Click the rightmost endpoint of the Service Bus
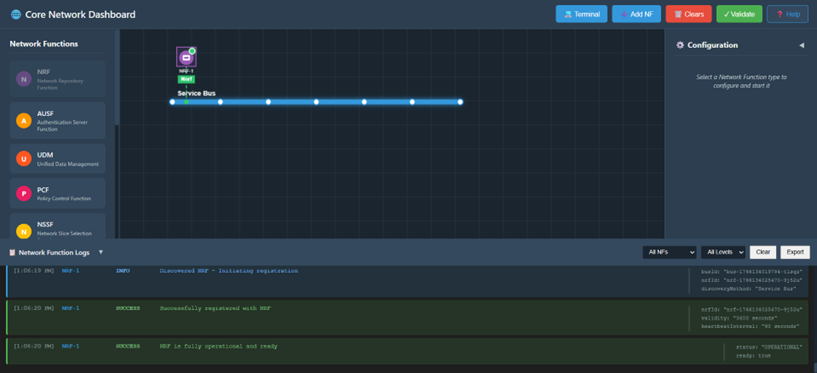Screen dimensions: 817x373 460,102
